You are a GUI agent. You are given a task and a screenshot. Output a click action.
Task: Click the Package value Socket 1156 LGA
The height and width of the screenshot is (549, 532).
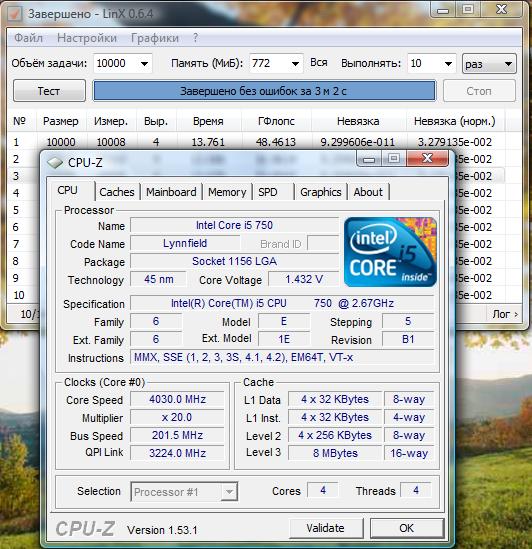pos(234,261)
